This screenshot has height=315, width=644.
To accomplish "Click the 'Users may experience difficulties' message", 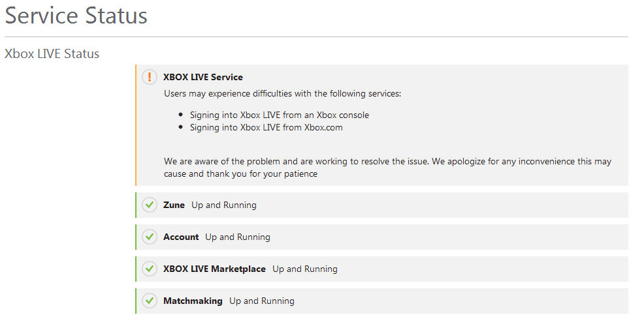I will coord(282,93).
